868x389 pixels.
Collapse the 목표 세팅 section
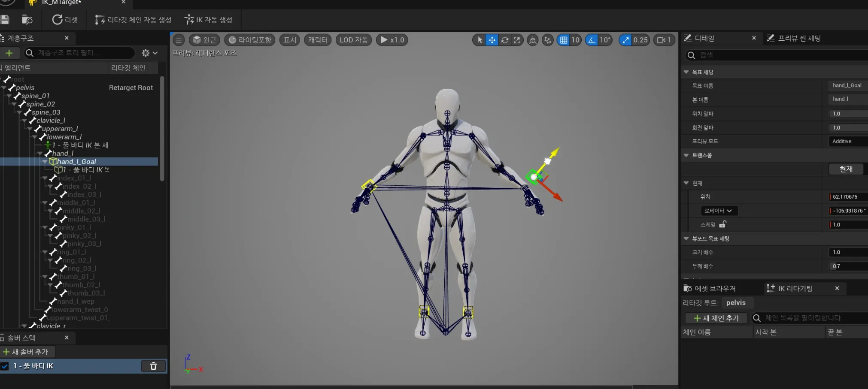point(686,72)
